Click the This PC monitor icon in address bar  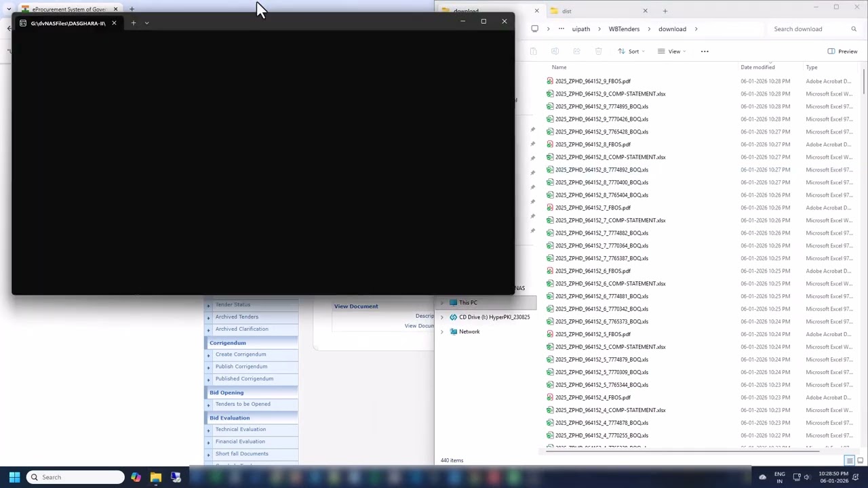click(x=534, y=29)
